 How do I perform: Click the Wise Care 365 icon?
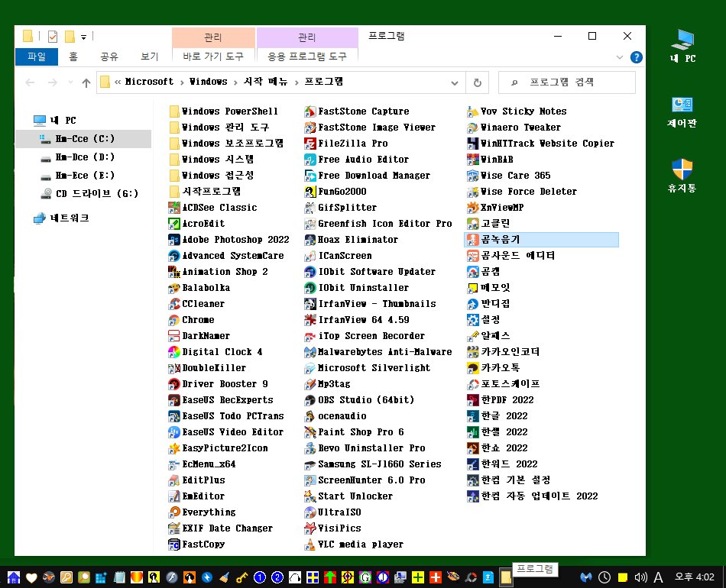coord(473,176)
